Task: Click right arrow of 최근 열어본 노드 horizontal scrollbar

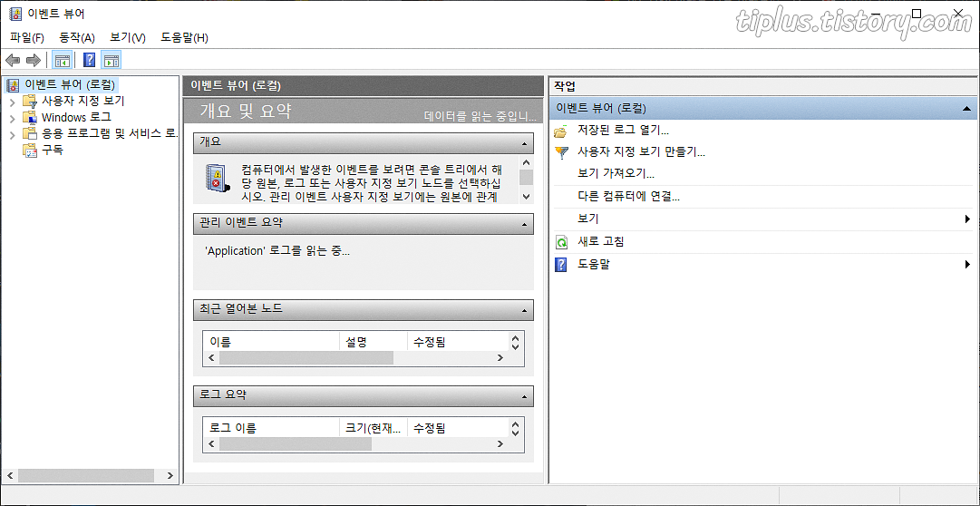Action: 500,358
